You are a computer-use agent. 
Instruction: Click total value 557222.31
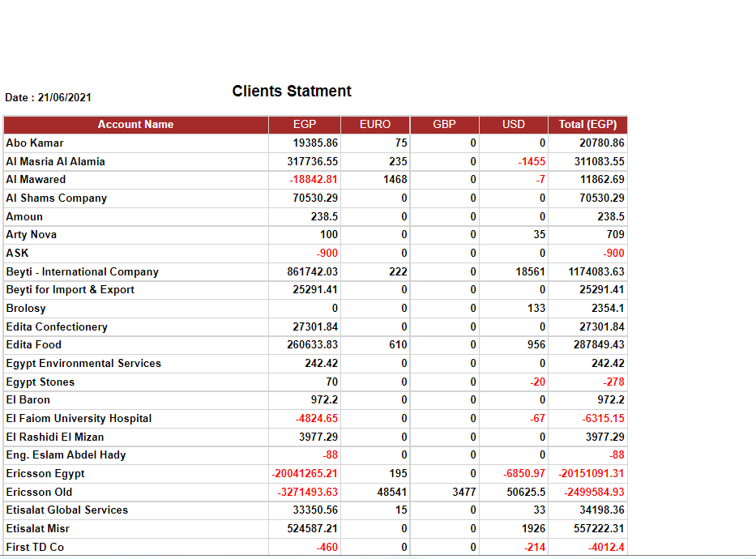pyautogui.click(x=599, y=529)
